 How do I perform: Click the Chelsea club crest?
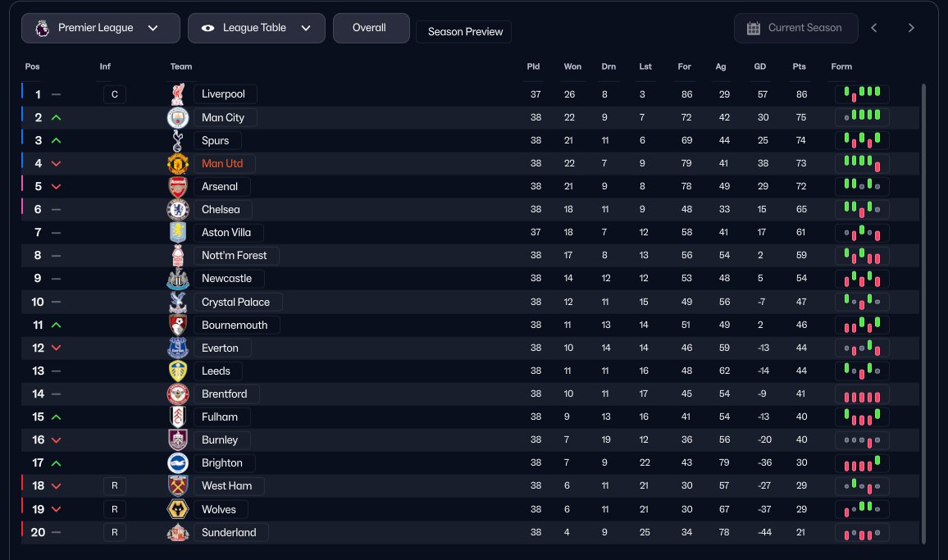(178, 209)
